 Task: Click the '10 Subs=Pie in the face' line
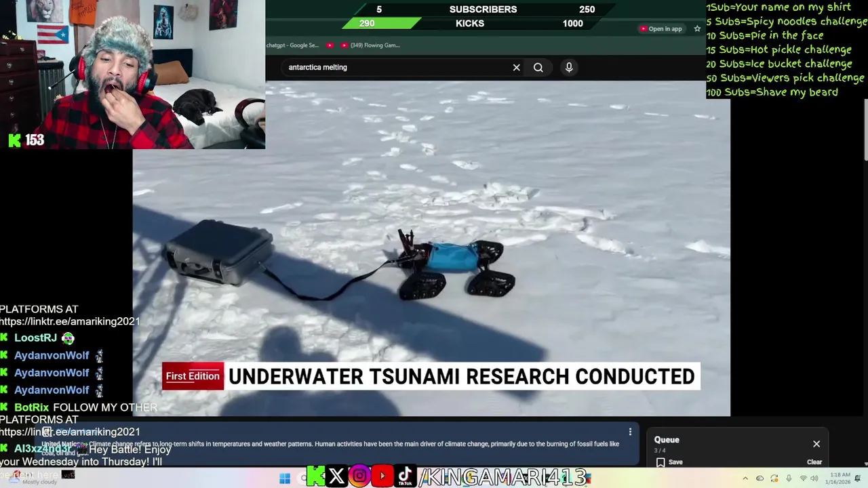(x=765, y=35)
